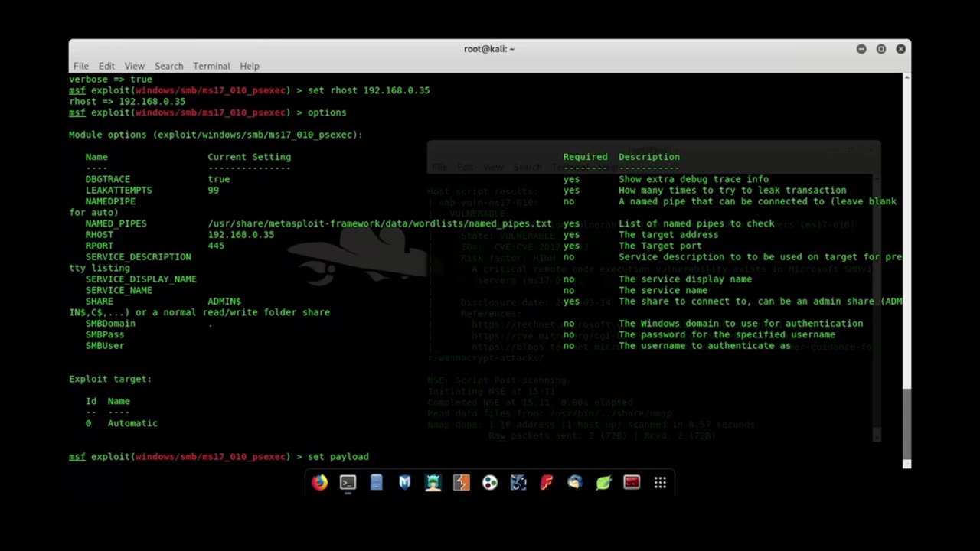The image size is (980, 551).
Task: Click the 'Current Setting' column header
Action: tap(249, 157)
